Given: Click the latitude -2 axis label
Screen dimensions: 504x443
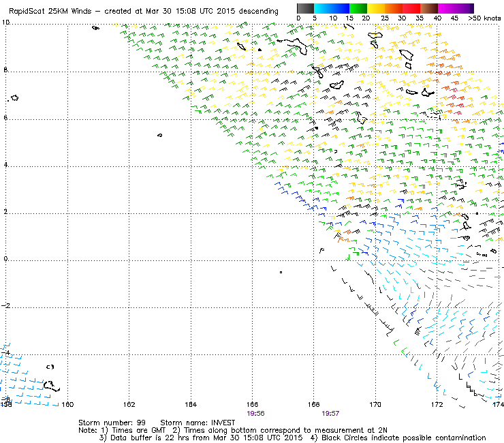Looking at the screenshot, I should [5, 305].
